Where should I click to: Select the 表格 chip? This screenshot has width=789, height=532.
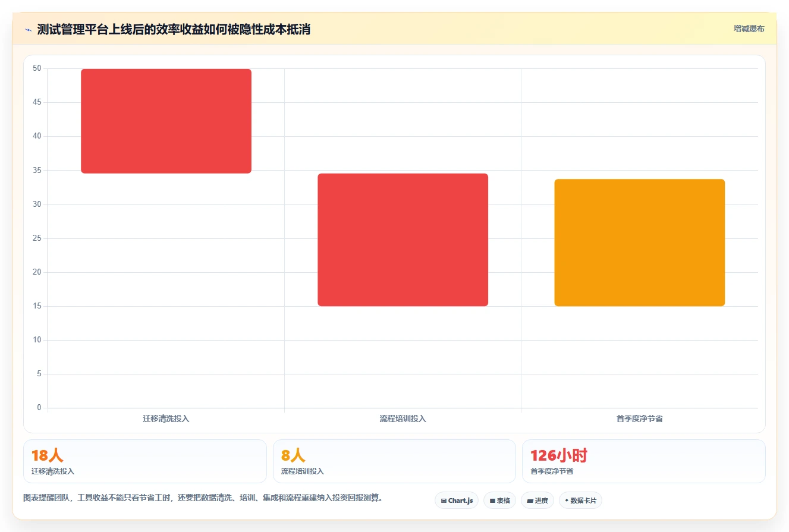click(x=499, y=500)
